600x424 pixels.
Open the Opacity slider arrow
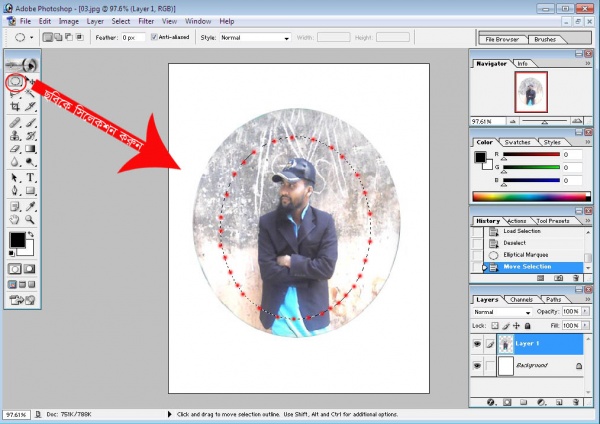click(585, 311)
